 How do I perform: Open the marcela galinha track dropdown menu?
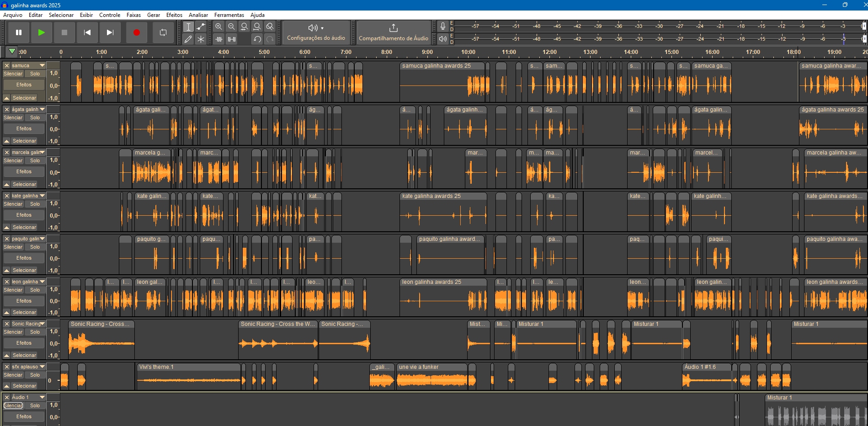click(x=43, y=152)
